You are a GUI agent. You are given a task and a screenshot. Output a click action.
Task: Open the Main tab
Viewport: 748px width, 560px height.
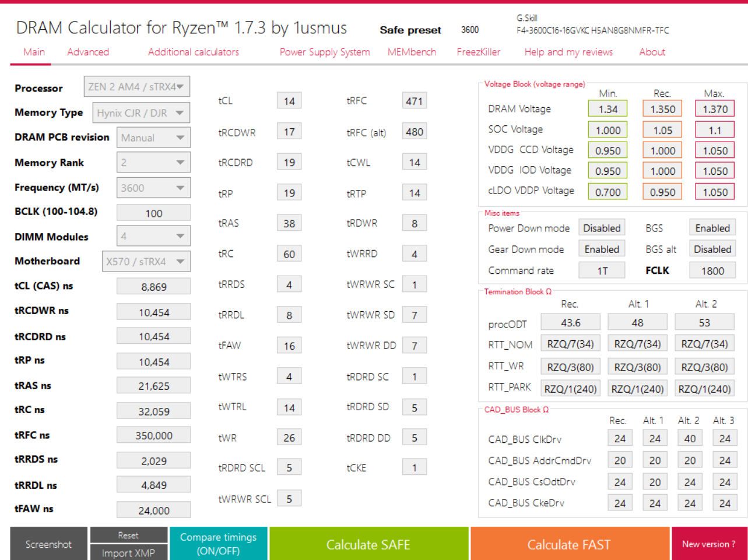tap(34, 52)
